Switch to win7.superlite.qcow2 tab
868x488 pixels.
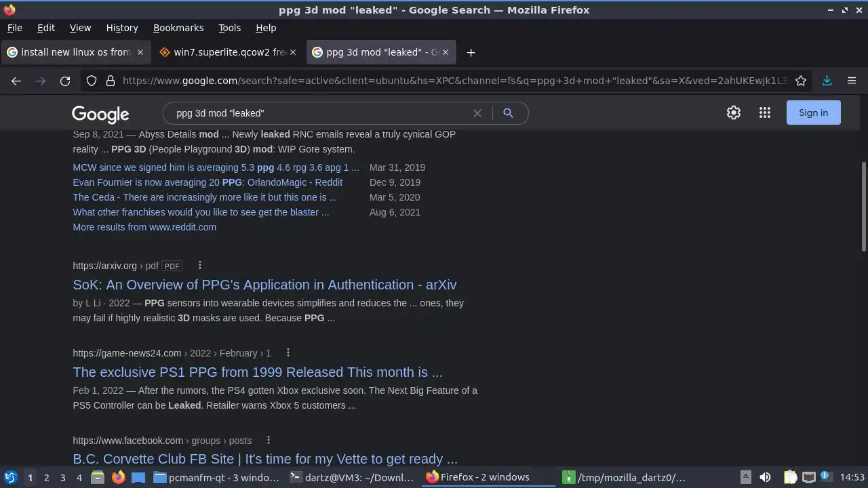pos(227,52)
